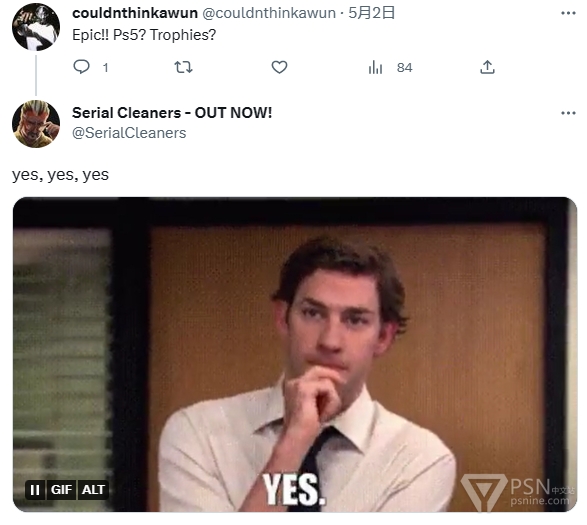View analytics showing 84 views
This screenshot has height=525, width=587.
coord(390,68)
